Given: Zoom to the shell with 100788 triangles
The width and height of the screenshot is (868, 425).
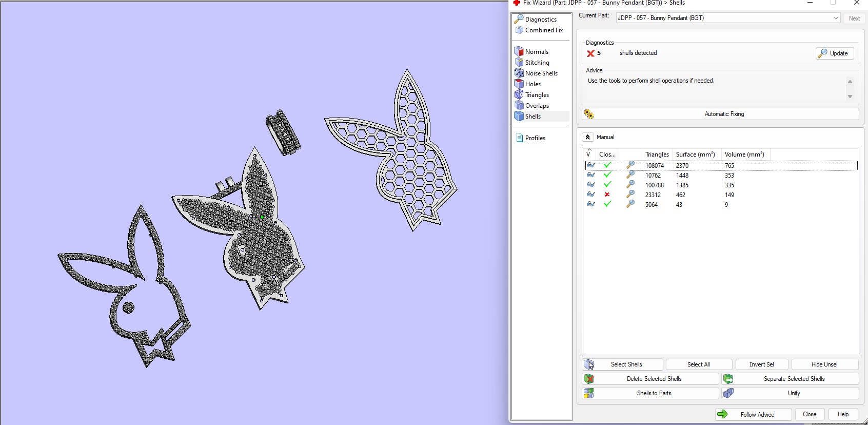Looking at the screenshot, I should [x=630, y=185].
